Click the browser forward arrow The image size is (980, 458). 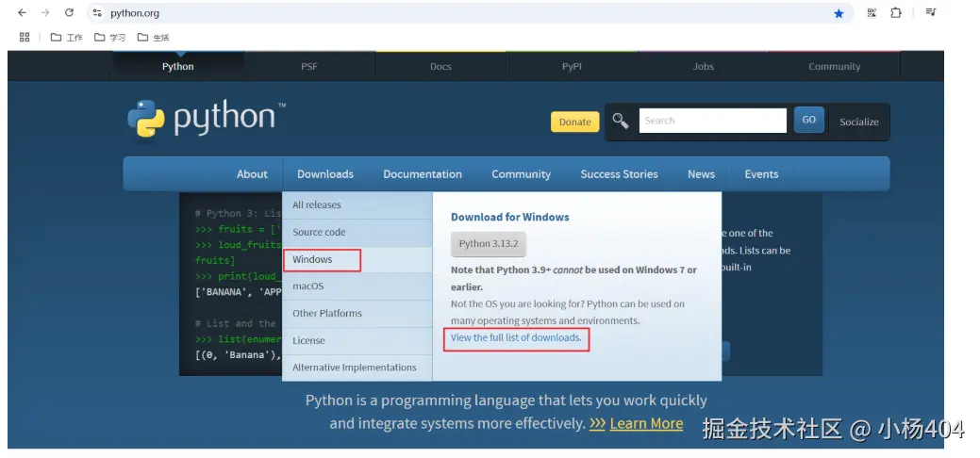pos(45,12)
